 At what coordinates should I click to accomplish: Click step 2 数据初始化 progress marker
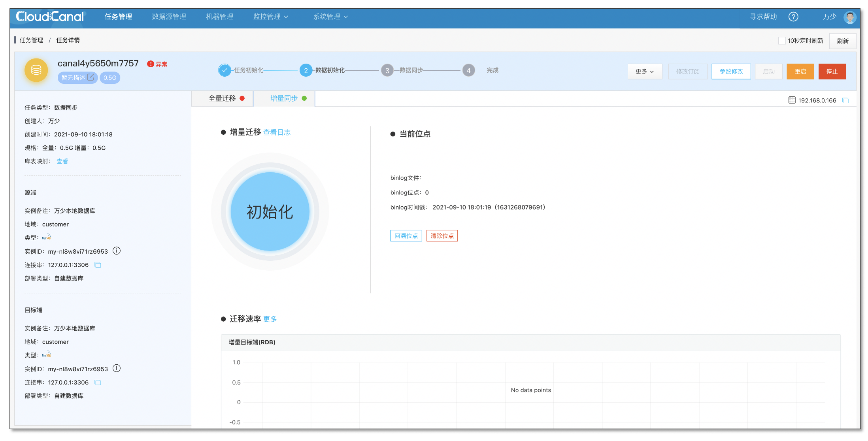coord(306,70)
